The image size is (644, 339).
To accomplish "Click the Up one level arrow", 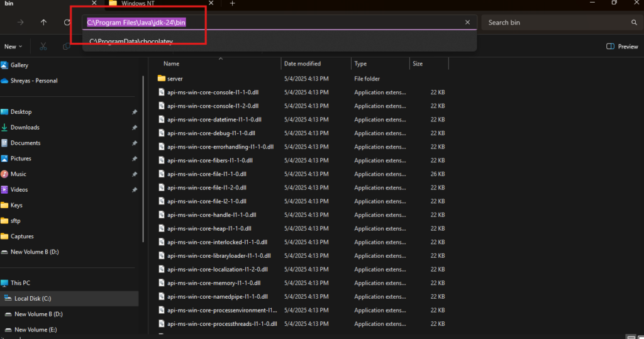I will pos(43,22).
